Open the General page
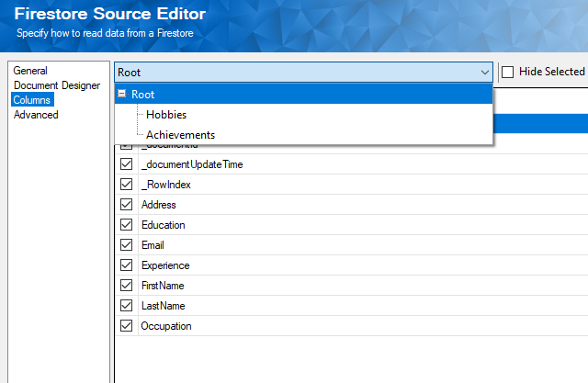Viewport: 588px width, 383px height. click(30, 71)
